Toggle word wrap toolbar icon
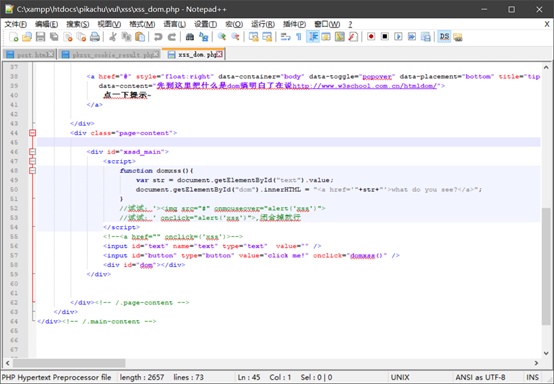Viewport: 554px width, 384px height. point(285,37)
